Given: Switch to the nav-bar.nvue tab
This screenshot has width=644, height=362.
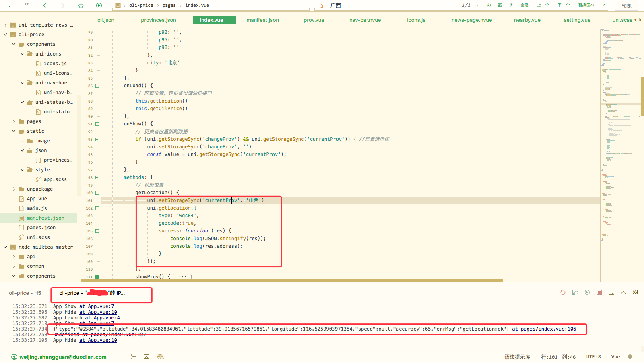Looking at the screenshot, I should [365, 20].
